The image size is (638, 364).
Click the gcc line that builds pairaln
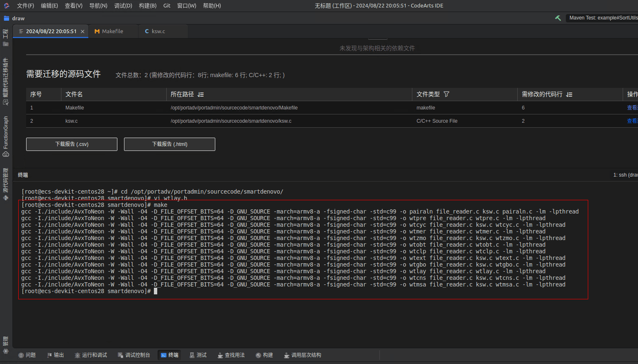tap(300, 212)
